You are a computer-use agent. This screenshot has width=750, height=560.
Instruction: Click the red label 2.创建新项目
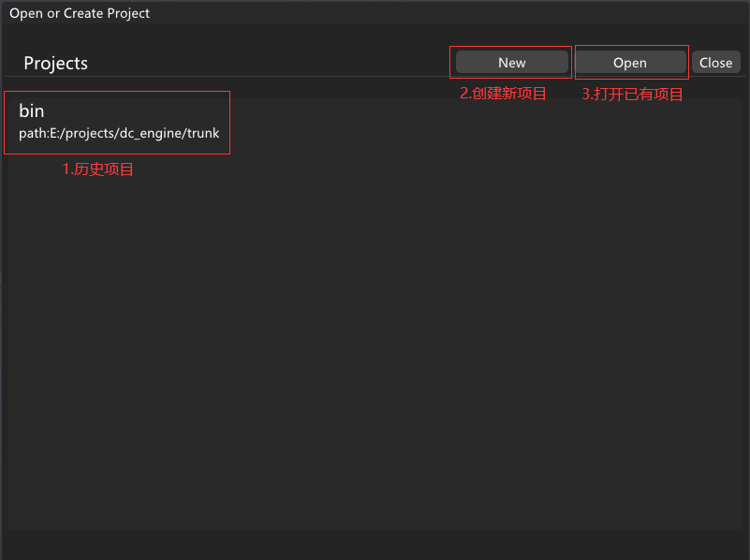pyautogui.click(x=503, y=94)
